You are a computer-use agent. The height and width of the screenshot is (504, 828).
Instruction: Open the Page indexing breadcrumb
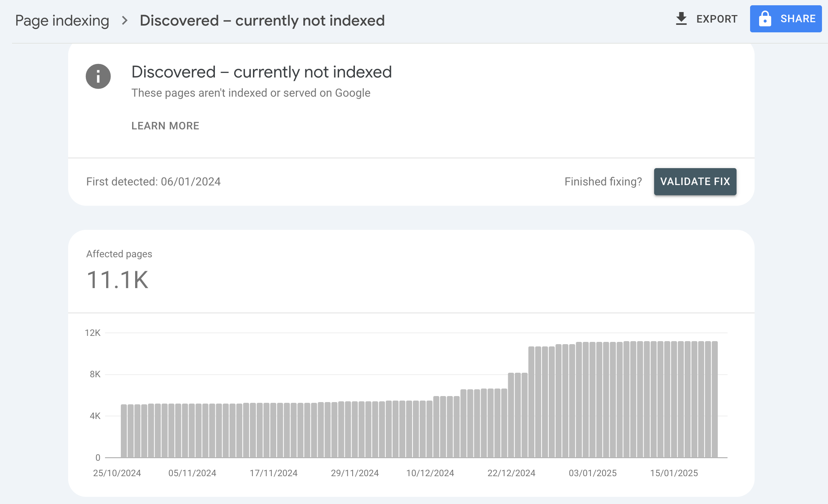click(62, 21)
